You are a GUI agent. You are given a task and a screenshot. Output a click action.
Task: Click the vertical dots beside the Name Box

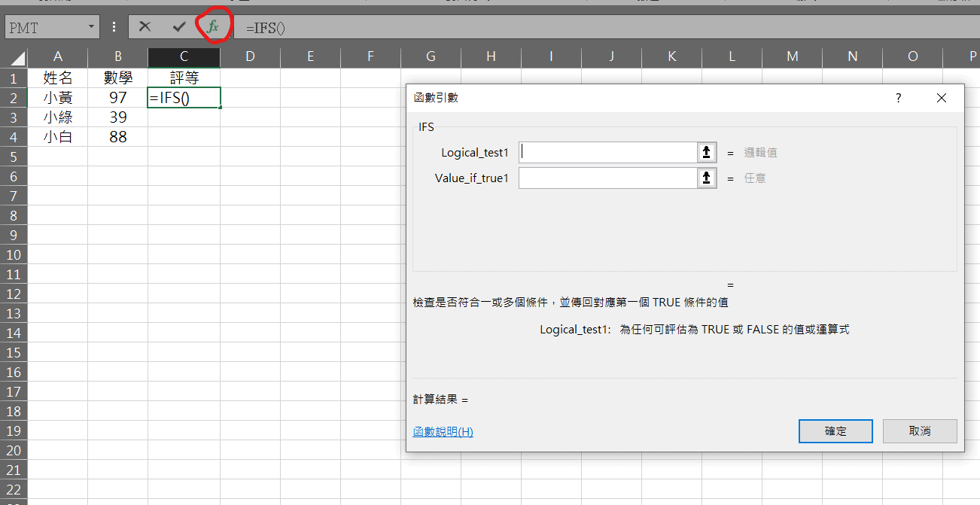114,26
